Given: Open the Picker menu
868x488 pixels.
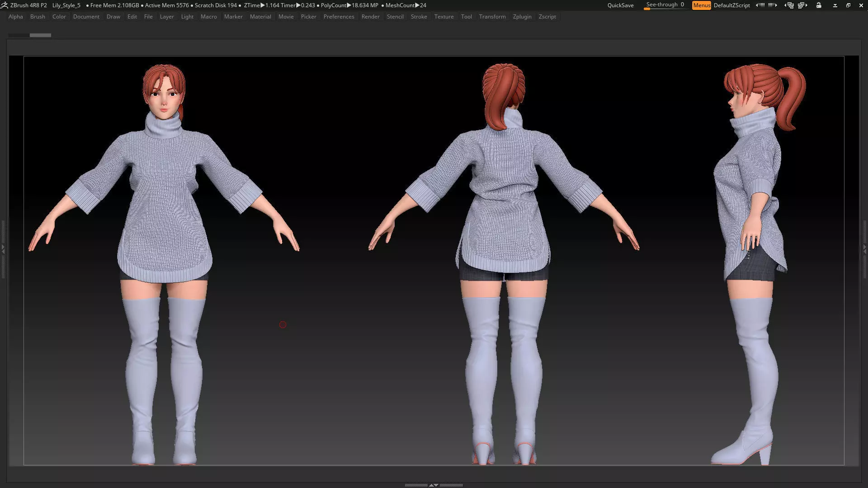Looking at the screenshot, I should point(309,17).
